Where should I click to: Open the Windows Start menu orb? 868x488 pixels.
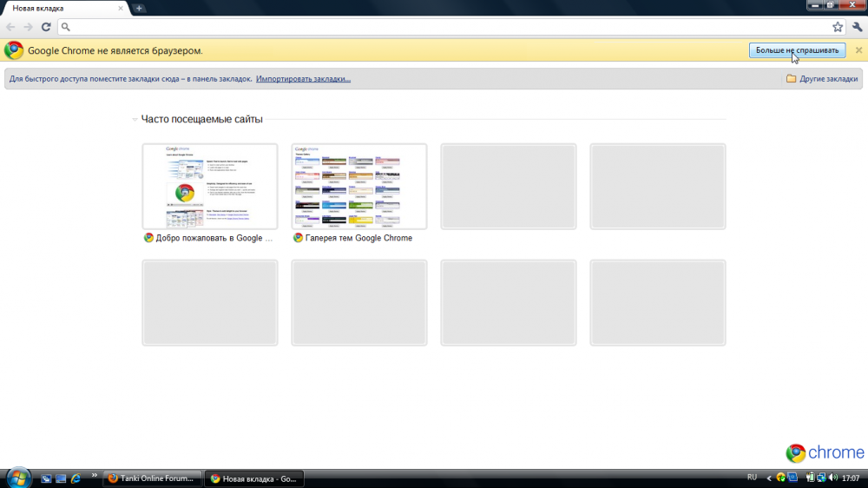point(18,478)
